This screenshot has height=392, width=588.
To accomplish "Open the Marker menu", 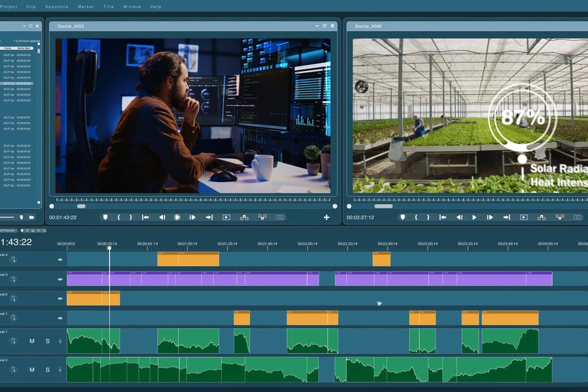I will (x=85, y=6).
